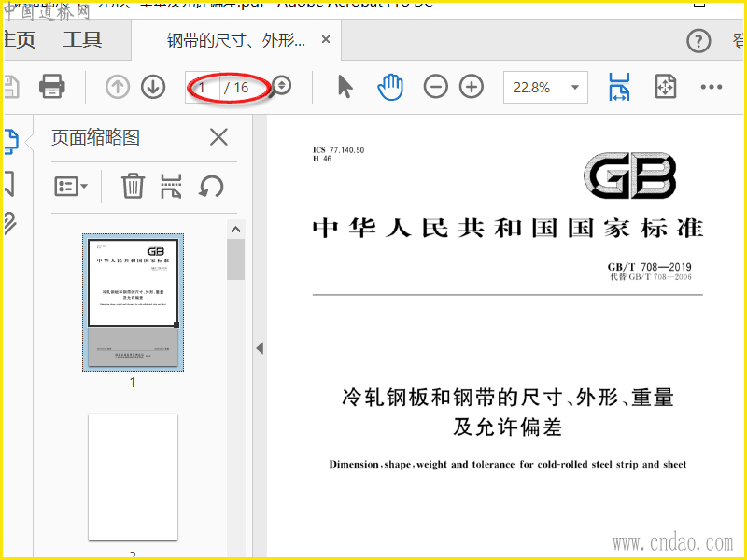Click the 冷轧钢板和钢带的尺寸 title text
The width and height of the screenshot is (747, 560).
pos(508,398)
